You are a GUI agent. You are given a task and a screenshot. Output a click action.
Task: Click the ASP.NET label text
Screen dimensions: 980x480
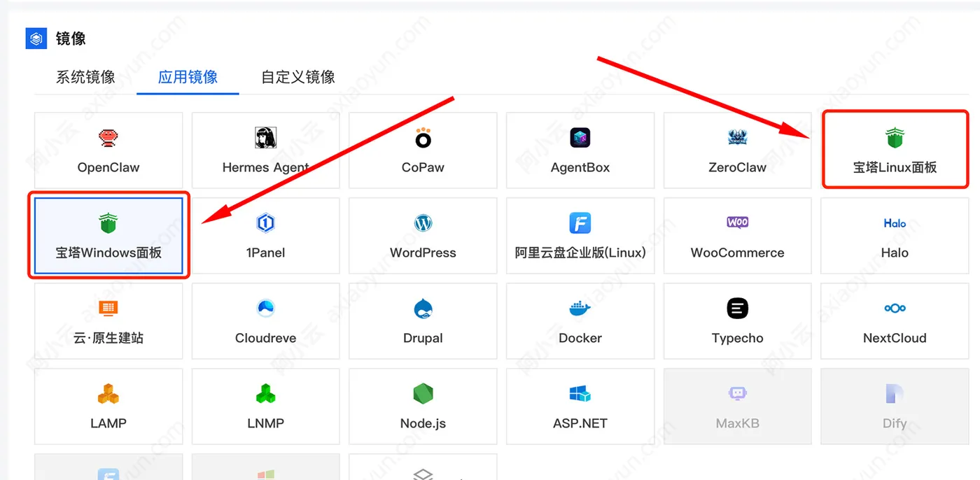click(x=580, y=423)
